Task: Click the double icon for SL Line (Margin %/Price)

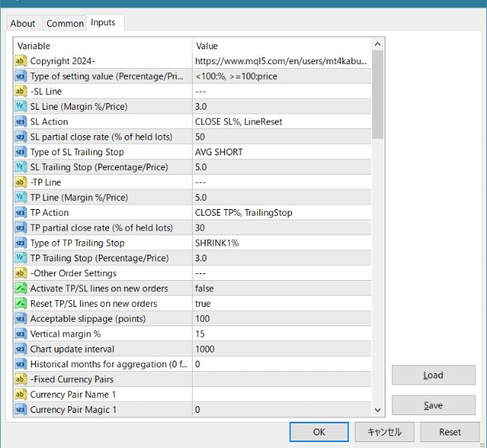Action: [20, 107]
